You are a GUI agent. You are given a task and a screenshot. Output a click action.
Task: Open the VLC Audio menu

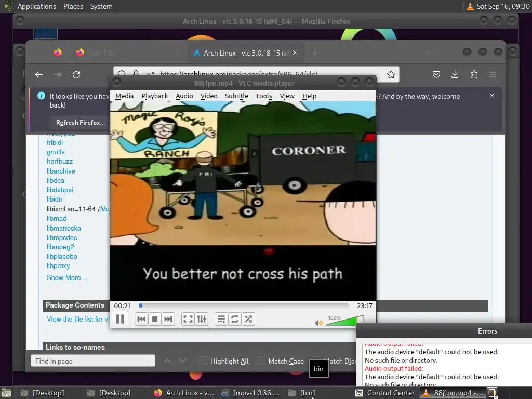click(184, 96)
